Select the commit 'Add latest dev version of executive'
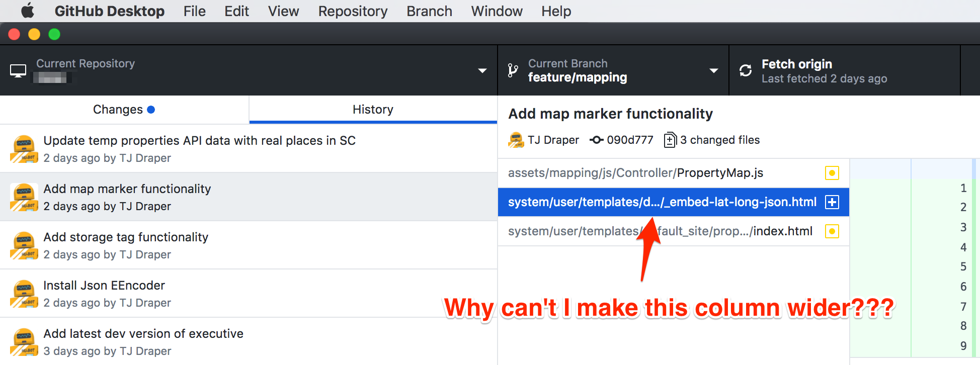The height and width of the screenshot is (365, 980). (x=249, y=341)
